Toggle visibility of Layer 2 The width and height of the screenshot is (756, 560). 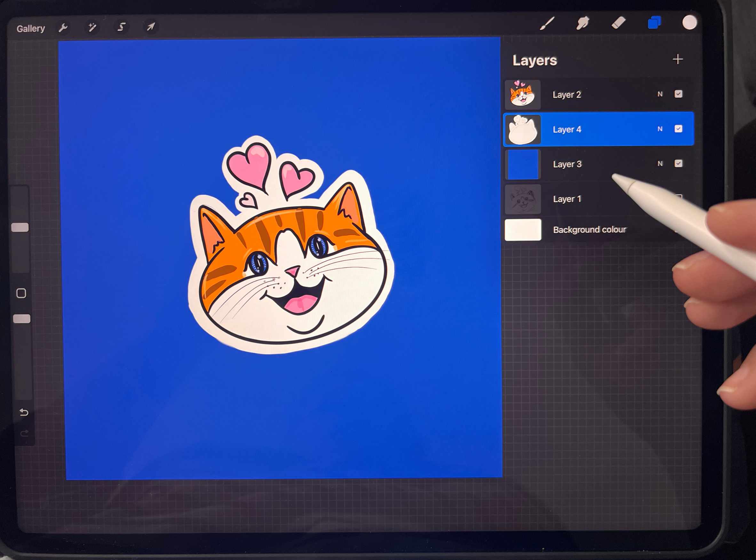(x=678, y=94)
